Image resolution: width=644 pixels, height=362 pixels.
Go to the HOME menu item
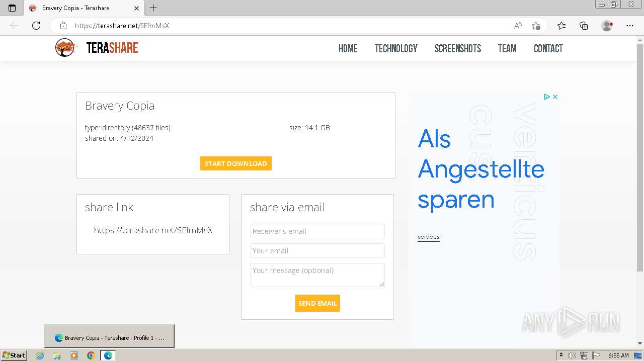coord(348,48)
